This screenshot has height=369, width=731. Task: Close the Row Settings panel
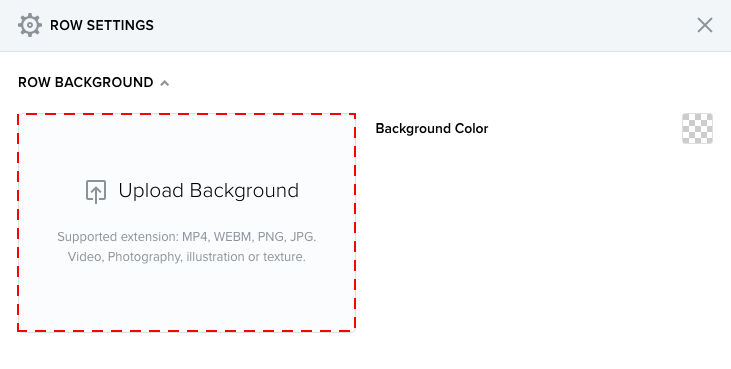(704, 25)
